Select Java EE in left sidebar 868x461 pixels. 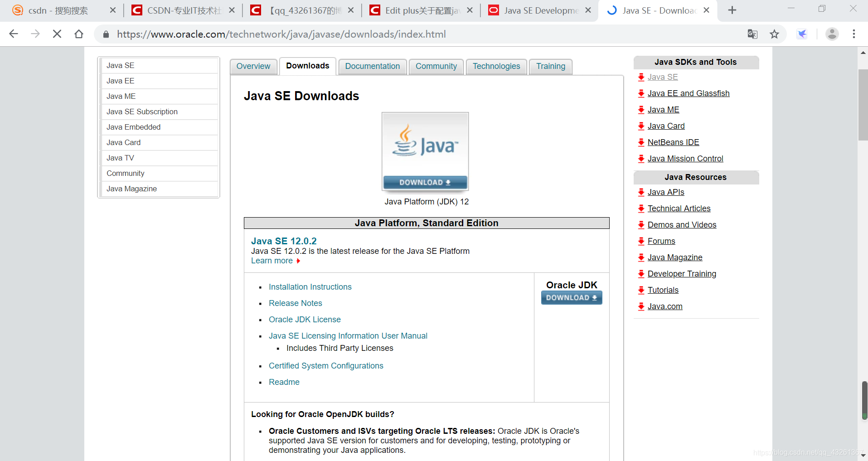click(x=159, y=81)
